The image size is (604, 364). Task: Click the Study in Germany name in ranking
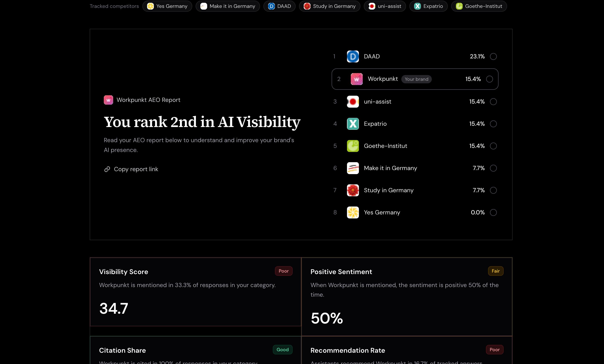point(389,190)
